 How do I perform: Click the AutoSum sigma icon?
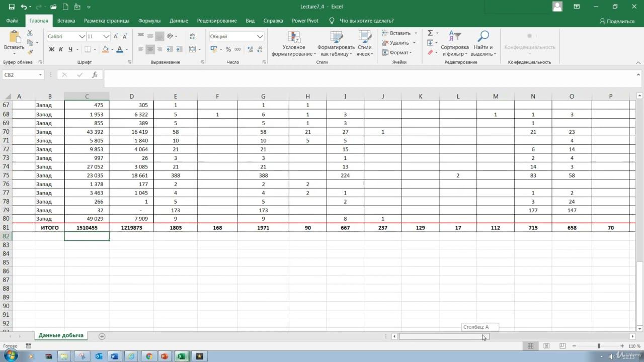coord(430,33)
